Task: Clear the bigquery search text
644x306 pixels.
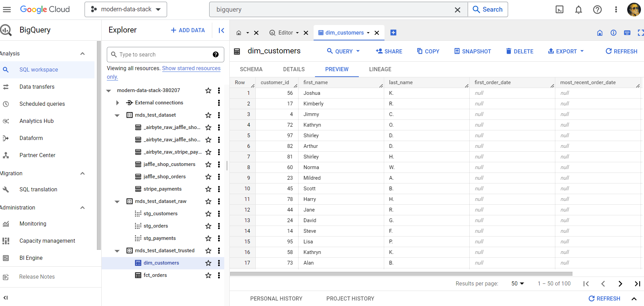Action: click(x=457, y=10)
